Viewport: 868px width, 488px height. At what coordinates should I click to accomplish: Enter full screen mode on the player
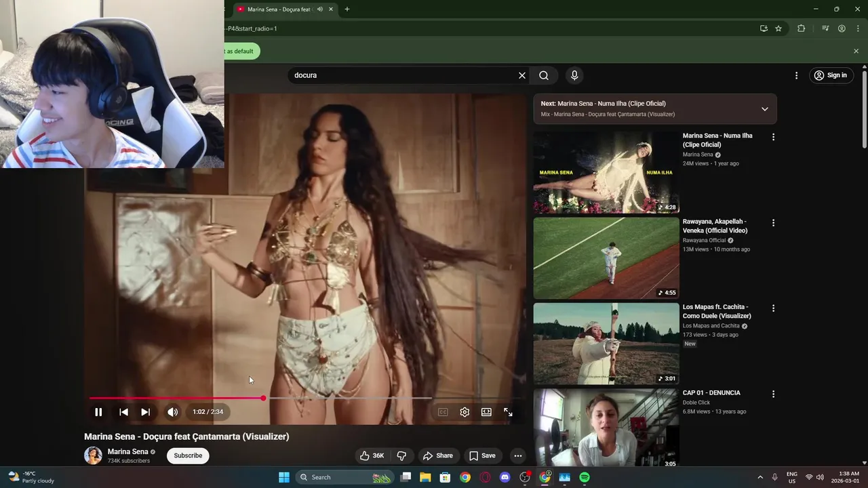click(x=508, y=412)
